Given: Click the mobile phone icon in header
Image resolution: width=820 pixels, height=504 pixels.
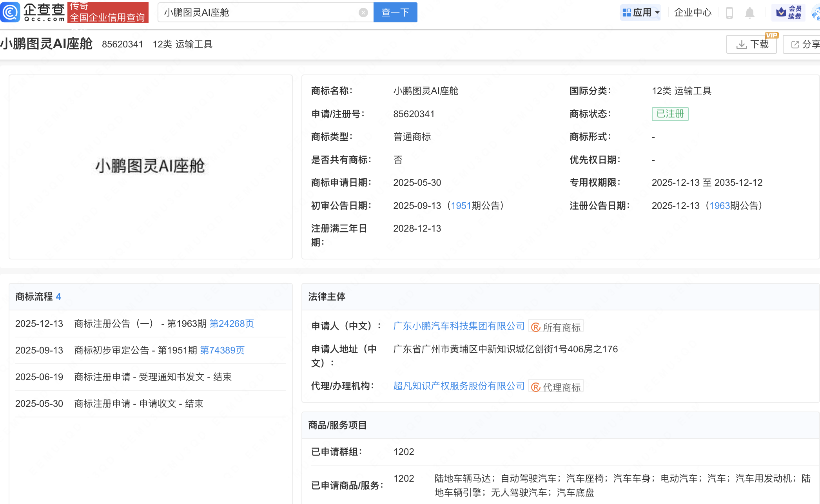Looking at the screenshot, I should point(729,13).
